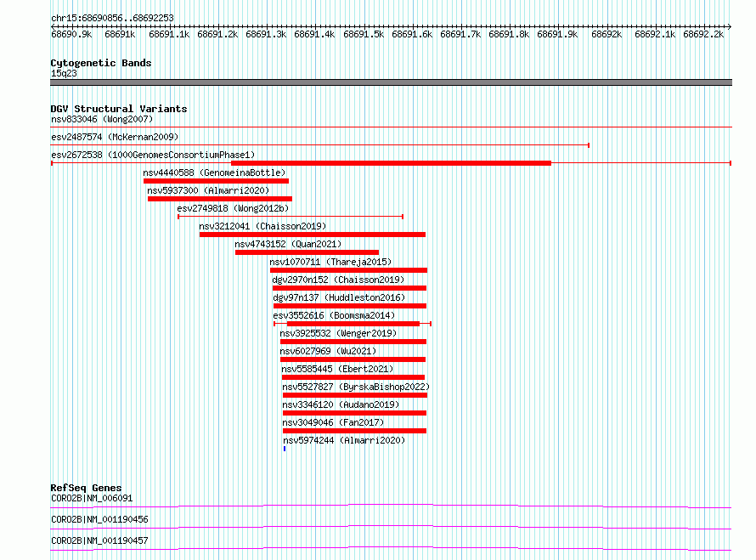Open the CORO2B|NM_006091 gene label
756x560 pixels.
pos(92,498)
